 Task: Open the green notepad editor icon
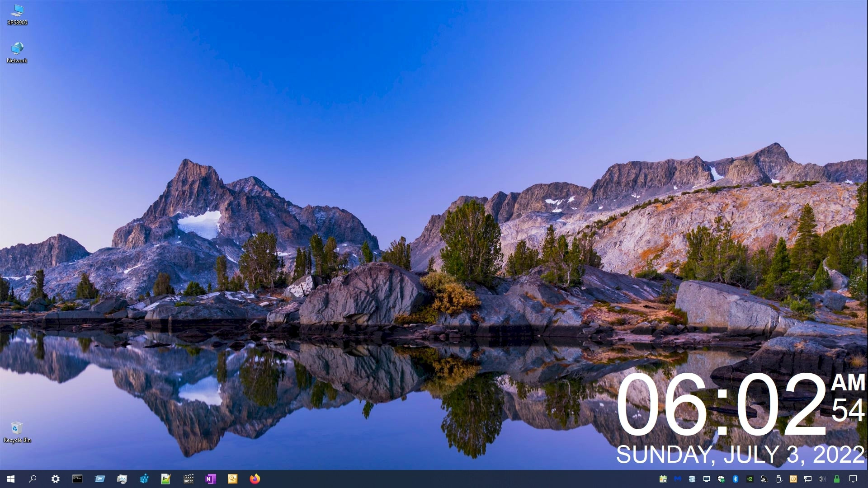click(166, 479)
